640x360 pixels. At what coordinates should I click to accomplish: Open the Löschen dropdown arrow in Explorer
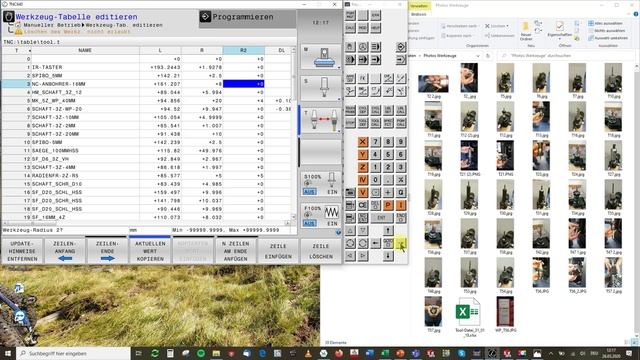(507, 26)
